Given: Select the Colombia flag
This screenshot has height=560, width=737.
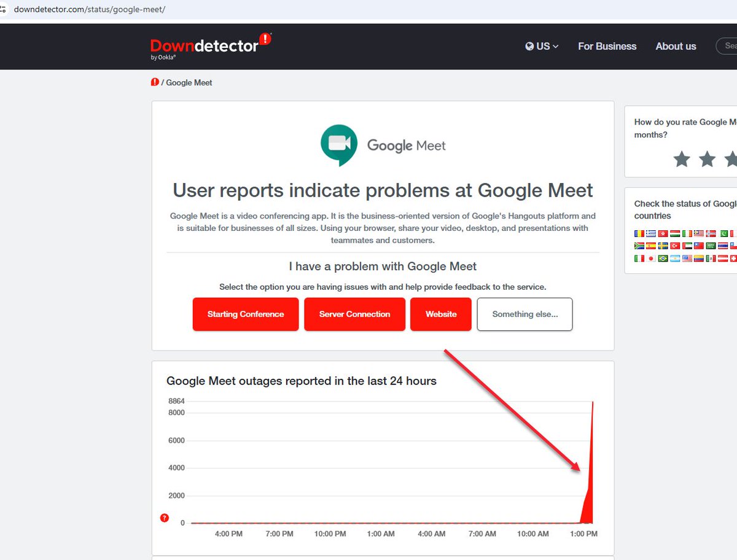Looking at the screenshot, I should click(699, 259).
